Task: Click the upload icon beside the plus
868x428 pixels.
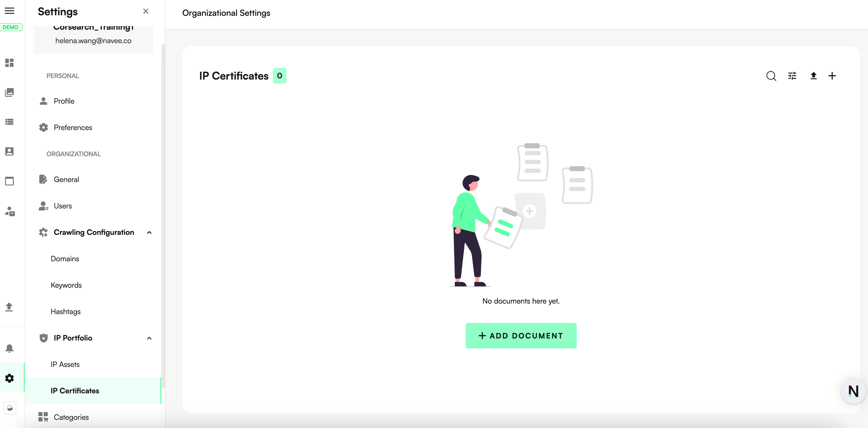Action: [x=813, y=76]
